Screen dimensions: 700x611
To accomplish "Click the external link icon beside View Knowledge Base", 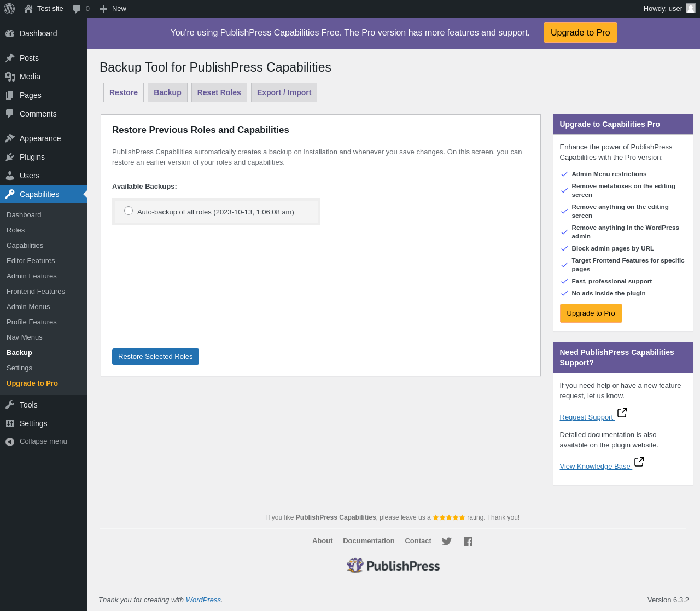I will coord(639,462).
